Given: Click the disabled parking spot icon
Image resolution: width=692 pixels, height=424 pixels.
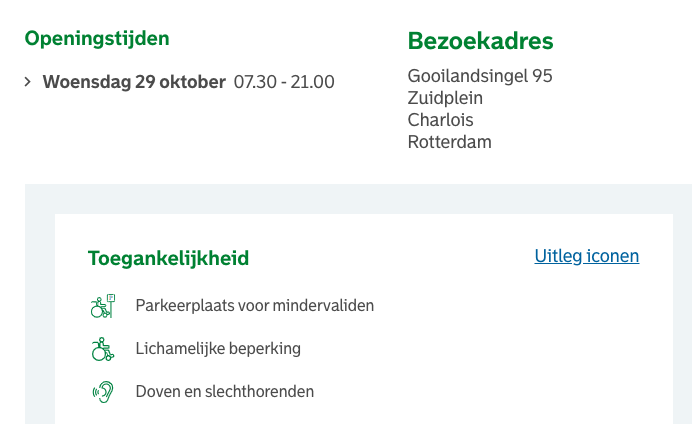Looking at the screenshot, I should pos(103,306).
